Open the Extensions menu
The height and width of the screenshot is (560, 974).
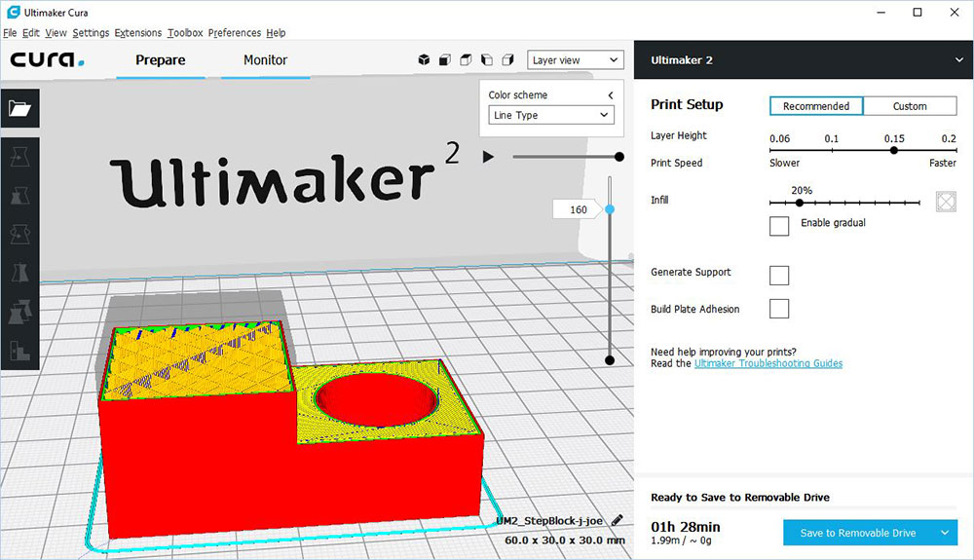click(x=137, y=33)
